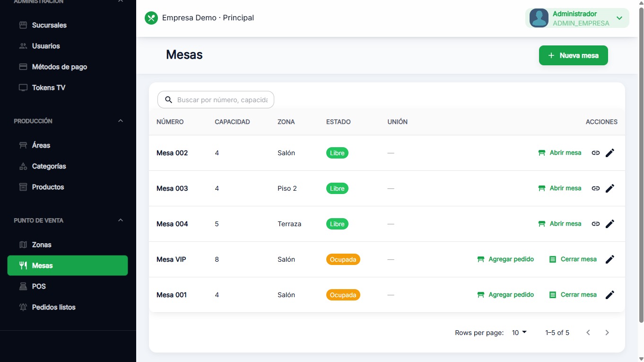Select the Áreas icon under Producción
This screenshot has width=644, height=362.
click(23, 145)
